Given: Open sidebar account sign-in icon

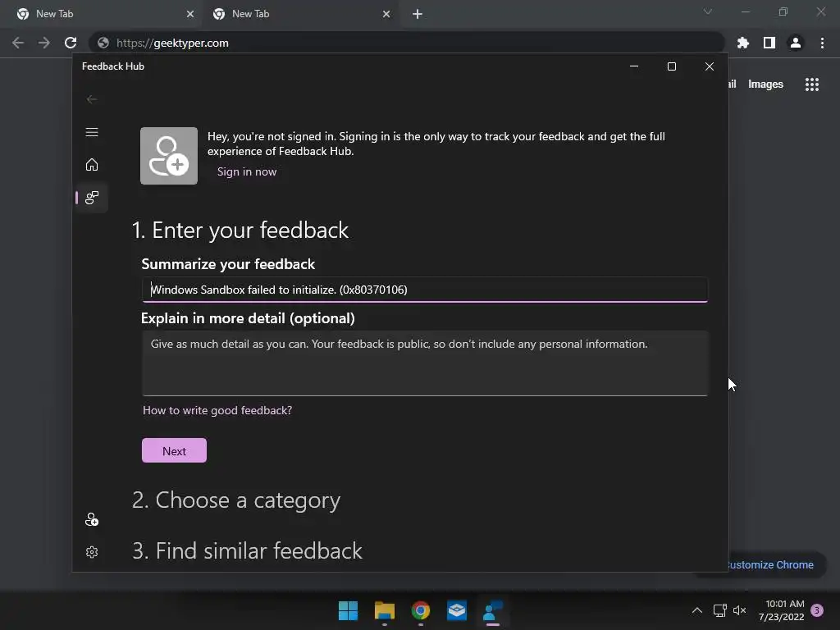Looking at the screenshot, I should pos(92,519).
